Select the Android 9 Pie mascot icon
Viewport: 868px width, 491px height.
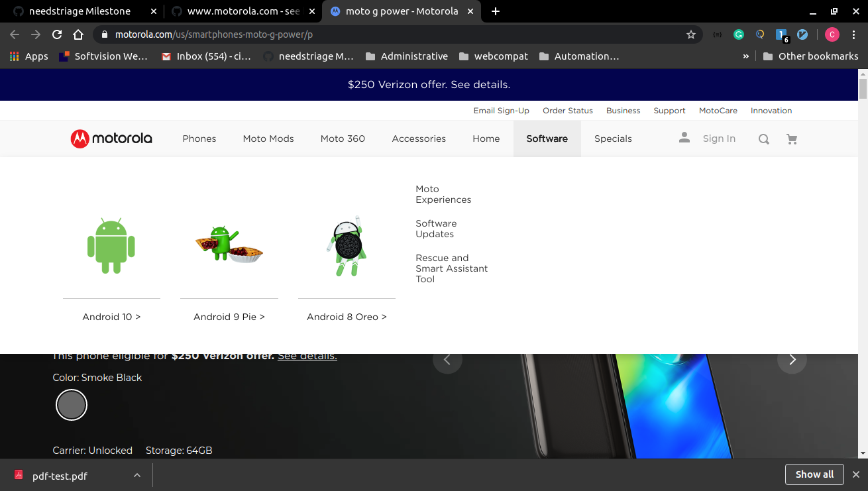229,246
